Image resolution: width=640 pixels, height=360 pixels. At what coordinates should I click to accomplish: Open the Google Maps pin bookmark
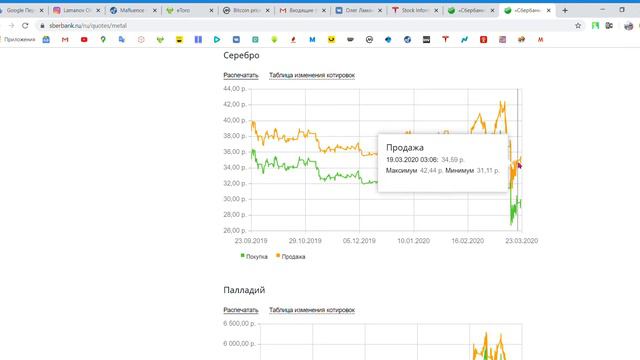coord(103,40)
